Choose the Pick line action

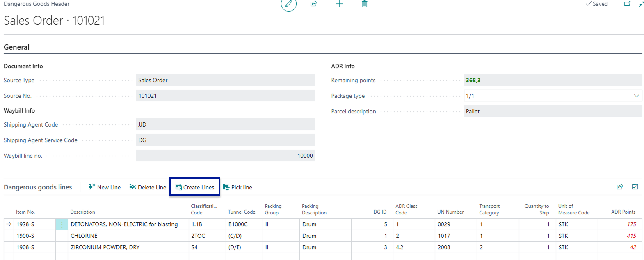238,187
